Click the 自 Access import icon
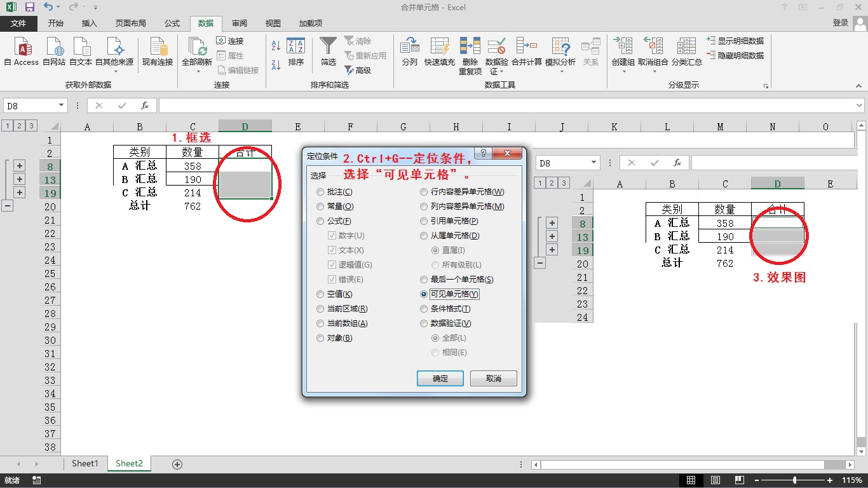 pyautogui.click(x=21, y=51)
